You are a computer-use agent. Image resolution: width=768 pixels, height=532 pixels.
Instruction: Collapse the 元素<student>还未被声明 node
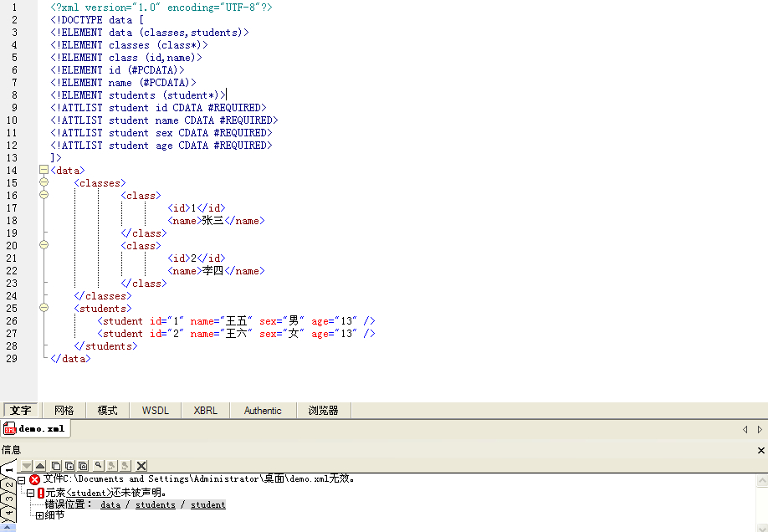(x=30, y=493)
